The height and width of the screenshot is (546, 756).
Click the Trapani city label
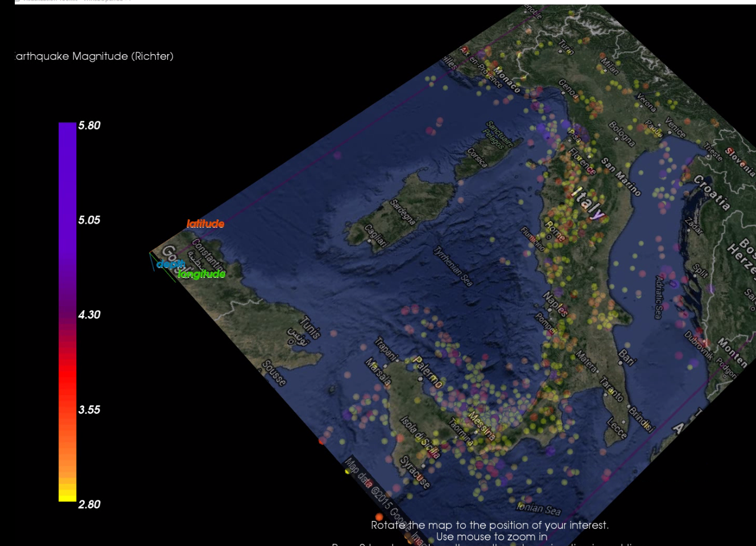point(386,349)
